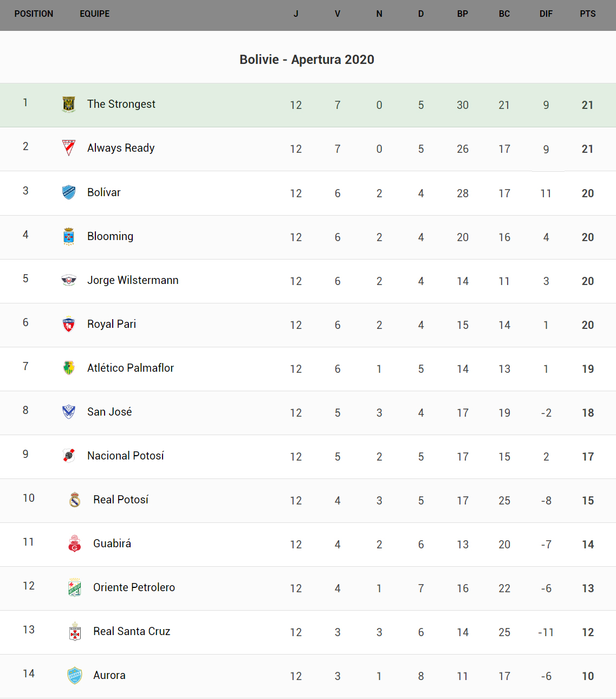This screenshot has width=616, height=699.
Task: Click the San José club crest
Action: point(69,412)
